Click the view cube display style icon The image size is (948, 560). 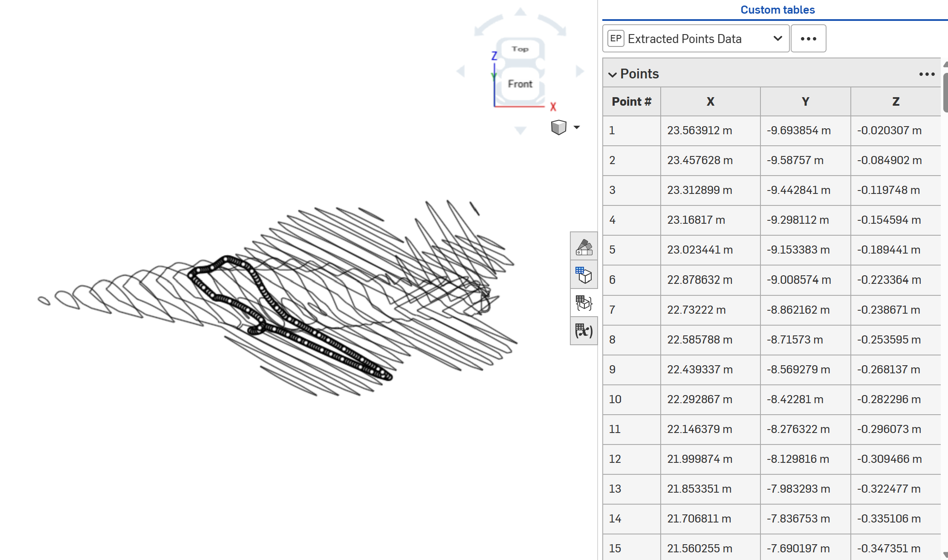click(558, 127)
